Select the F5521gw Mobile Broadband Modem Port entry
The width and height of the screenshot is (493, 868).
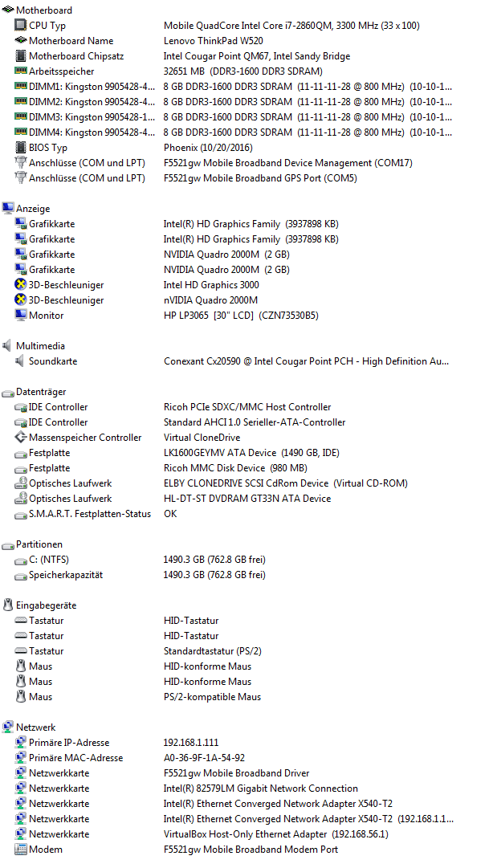251,850
